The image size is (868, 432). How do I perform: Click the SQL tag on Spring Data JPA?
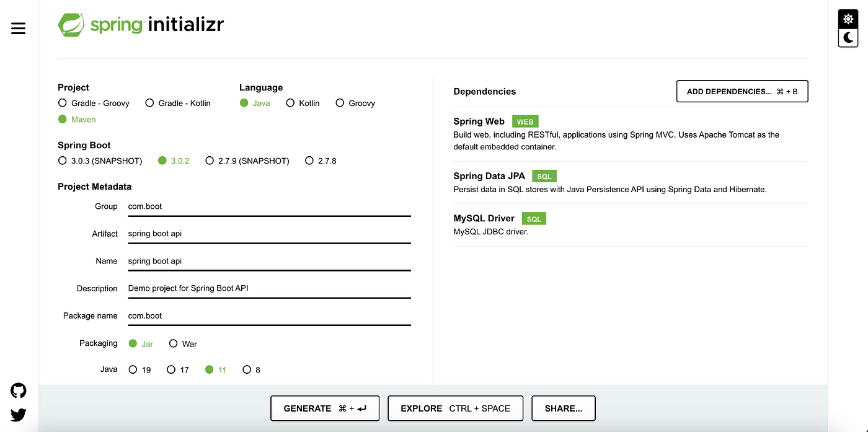click(544, 177)
